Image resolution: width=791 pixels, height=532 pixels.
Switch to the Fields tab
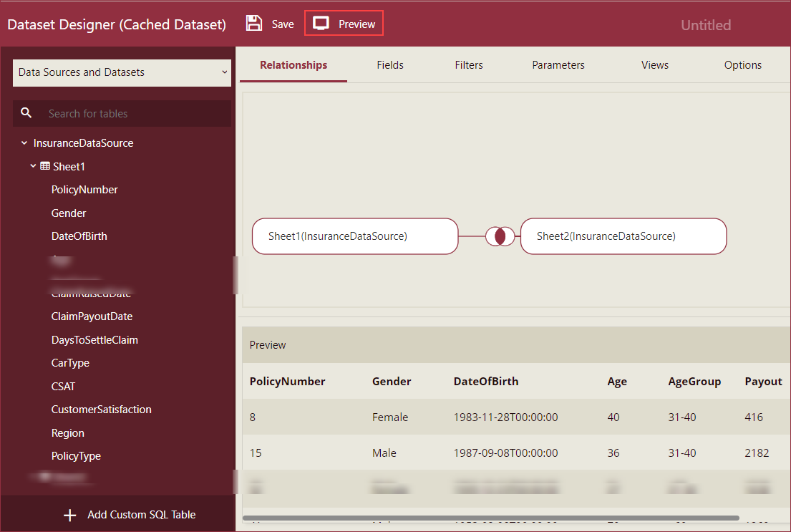(x=390, y=65)
